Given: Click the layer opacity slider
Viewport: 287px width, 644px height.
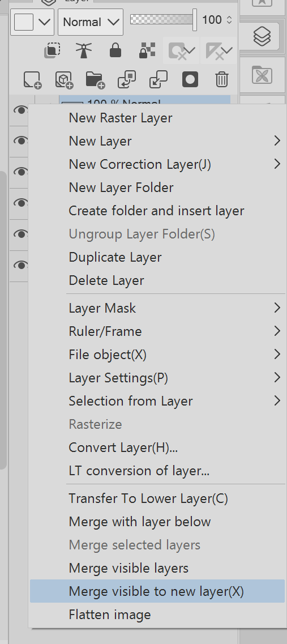Looking at the screenshot, I should pyautogui.click(x=164, y=19).
